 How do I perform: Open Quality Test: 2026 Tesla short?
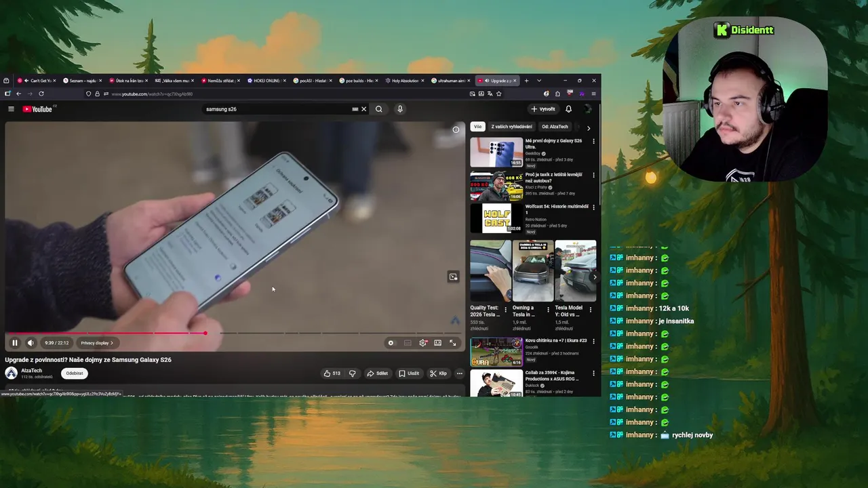491,270
